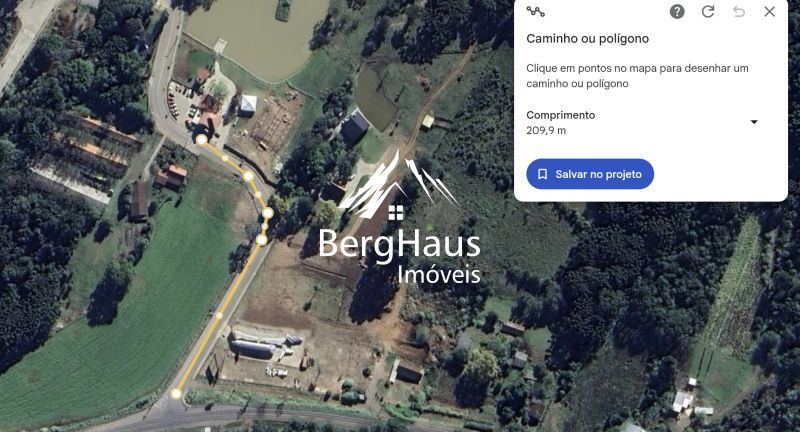Image resolution: width=800 pixels, height=432 pixels.
Task: Click the small midpoint handle on the long yellow segment
Action: pos(219,316)
